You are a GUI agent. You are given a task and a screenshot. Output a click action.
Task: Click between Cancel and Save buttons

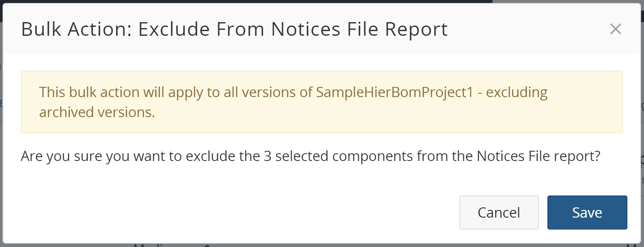tap(543, 212)
